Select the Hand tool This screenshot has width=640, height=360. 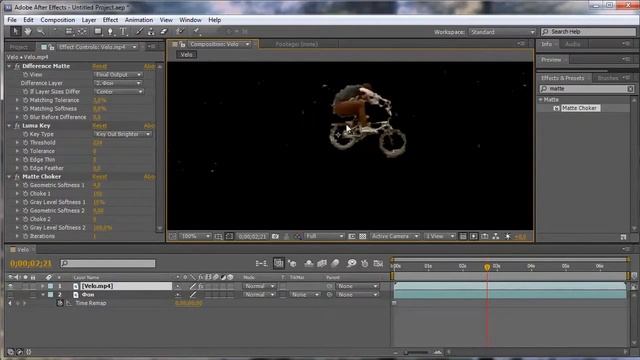point(28,31)
